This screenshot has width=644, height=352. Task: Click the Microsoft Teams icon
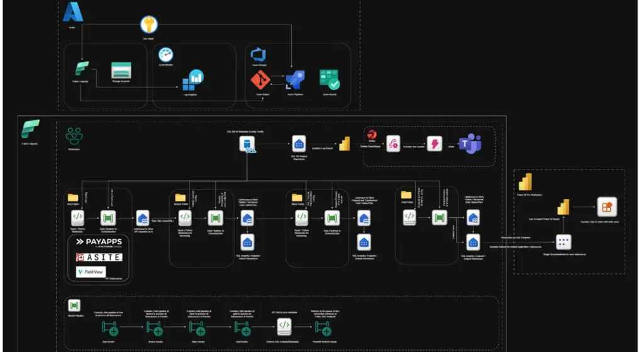[469, 144]
